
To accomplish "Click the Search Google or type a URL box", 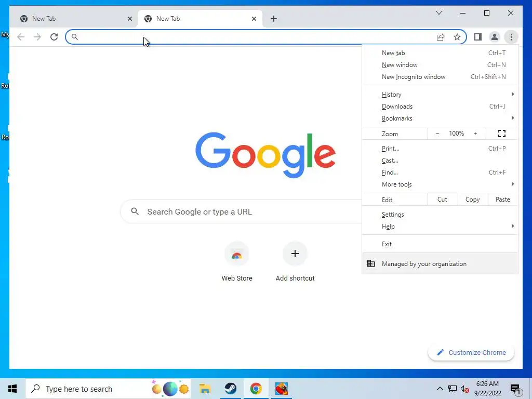I will point(241,212).
